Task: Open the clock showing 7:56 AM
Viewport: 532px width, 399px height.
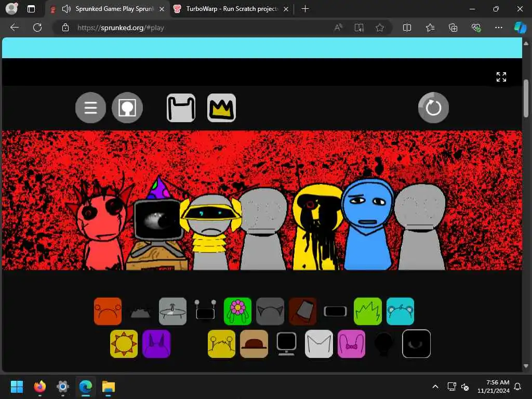Action: pos(494,387)
